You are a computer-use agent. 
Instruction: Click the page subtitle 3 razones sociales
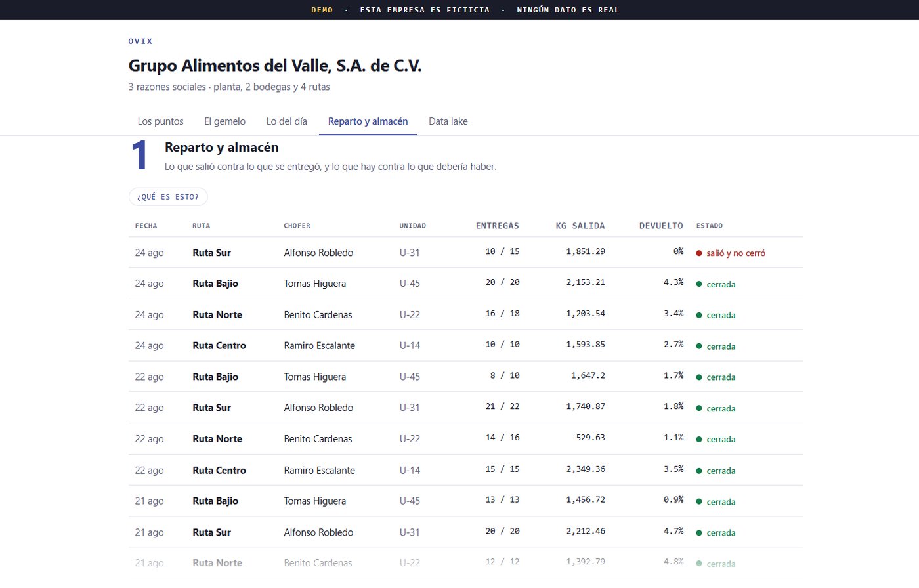pyautogui.click(x=229, y=87)
